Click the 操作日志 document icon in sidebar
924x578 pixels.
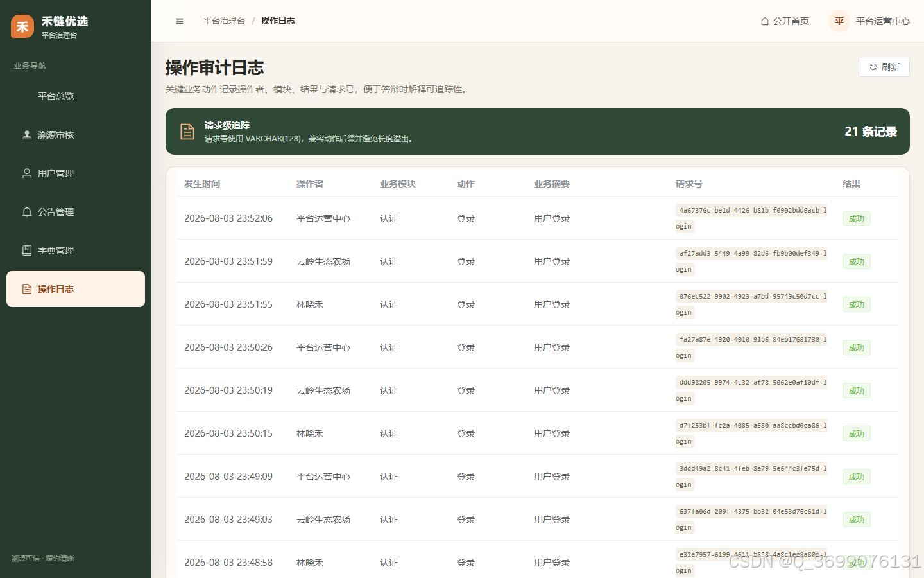pos(27,289)
